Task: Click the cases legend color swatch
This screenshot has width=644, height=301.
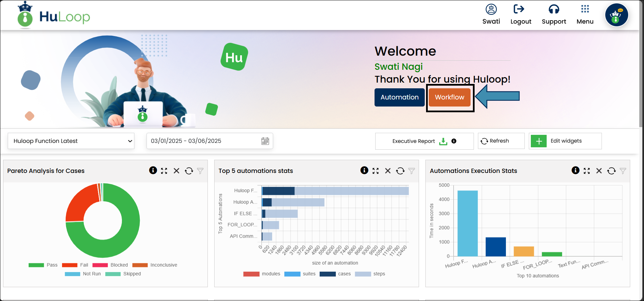Action: [327, 274]
